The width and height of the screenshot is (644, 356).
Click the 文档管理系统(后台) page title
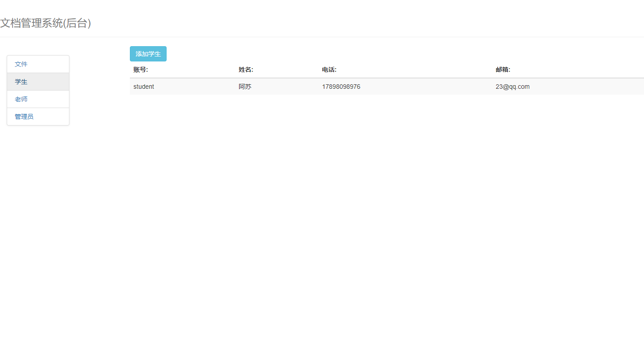pos(46,23)
